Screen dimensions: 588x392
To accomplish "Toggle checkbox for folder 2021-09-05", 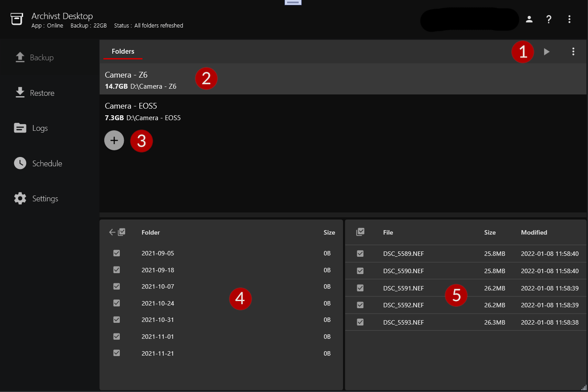I will [x=117, y=253].
